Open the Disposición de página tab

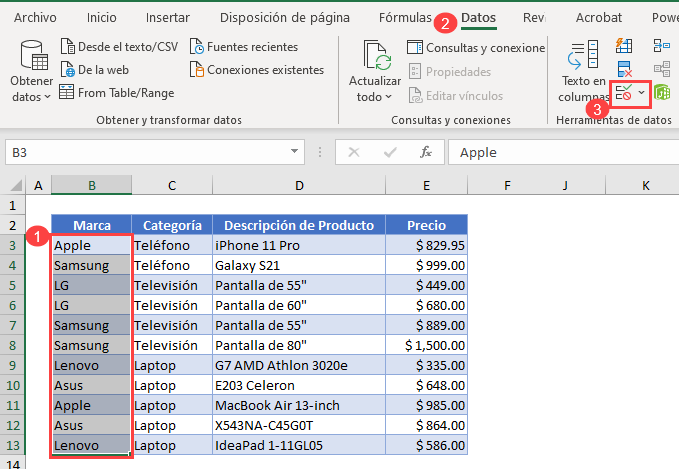[285, 18]
